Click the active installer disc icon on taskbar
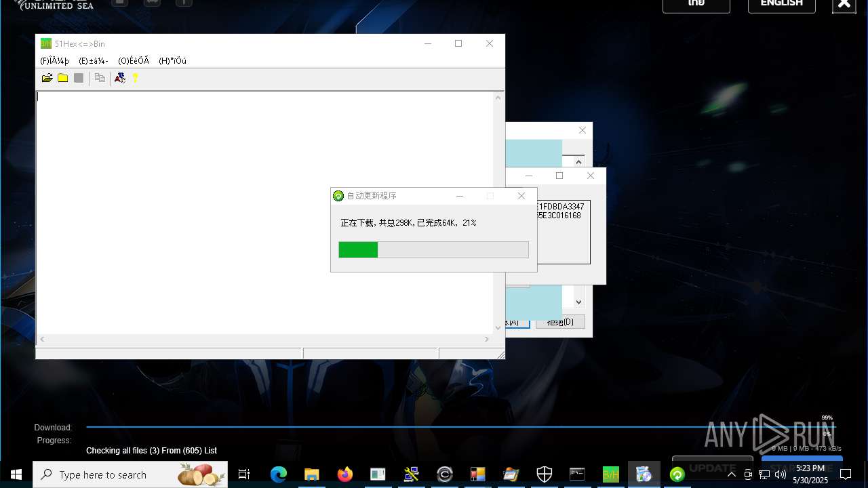The height and width of the screenshot is (488, 868). coord(644,474)
